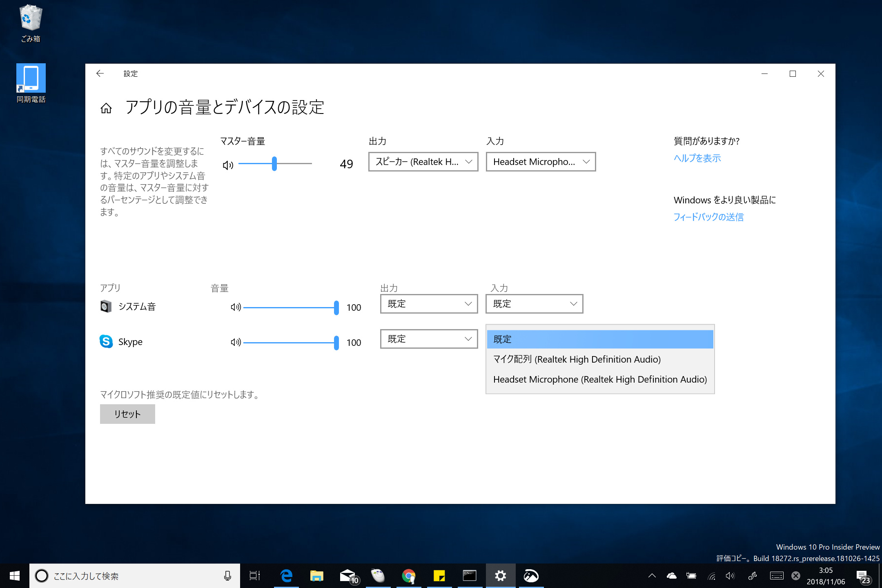Click the taskbar search input field

122,576
